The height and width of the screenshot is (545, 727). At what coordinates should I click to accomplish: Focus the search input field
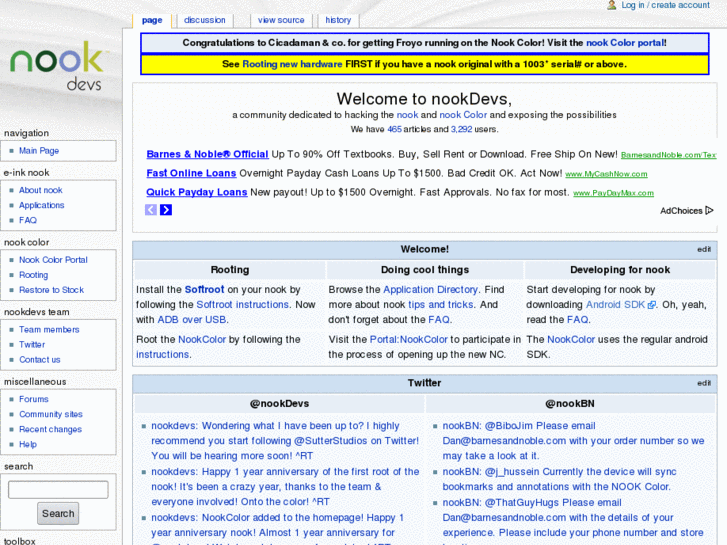click(58, 490)
